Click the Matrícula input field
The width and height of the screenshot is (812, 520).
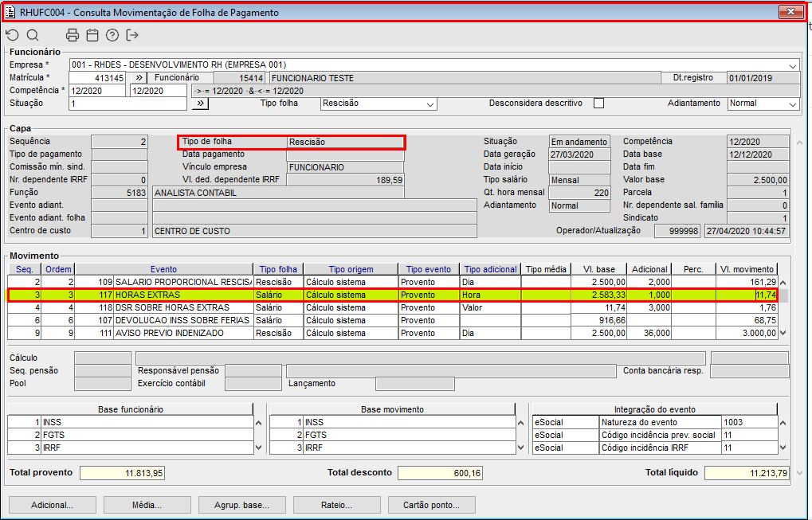(97, 78)
